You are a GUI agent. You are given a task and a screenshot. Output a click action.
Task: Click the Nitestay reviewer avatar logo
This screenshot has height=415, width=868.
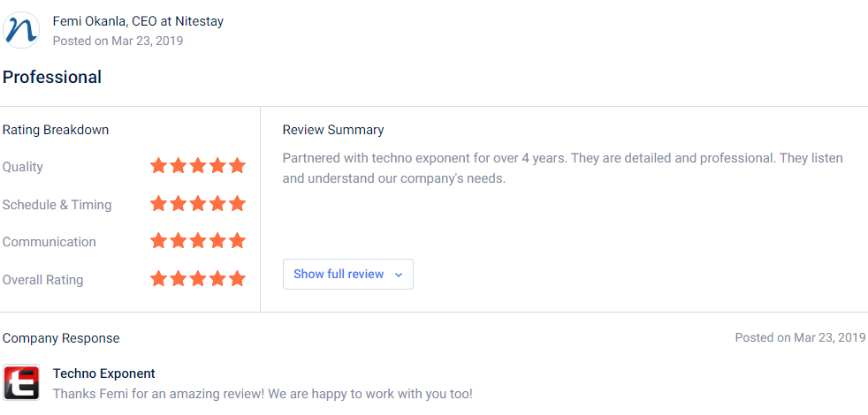[21, 30]
